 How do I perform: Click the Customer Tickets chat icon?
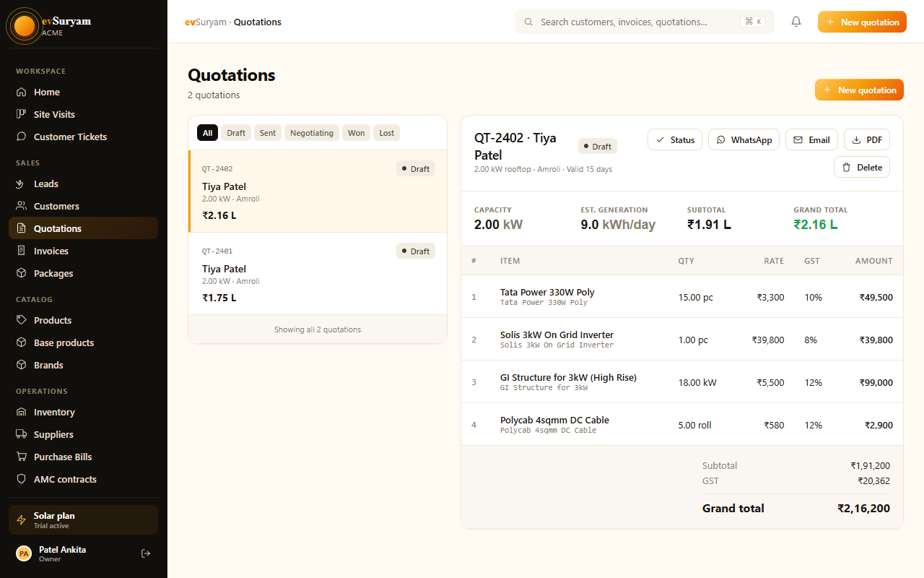[x=21, y=137]
